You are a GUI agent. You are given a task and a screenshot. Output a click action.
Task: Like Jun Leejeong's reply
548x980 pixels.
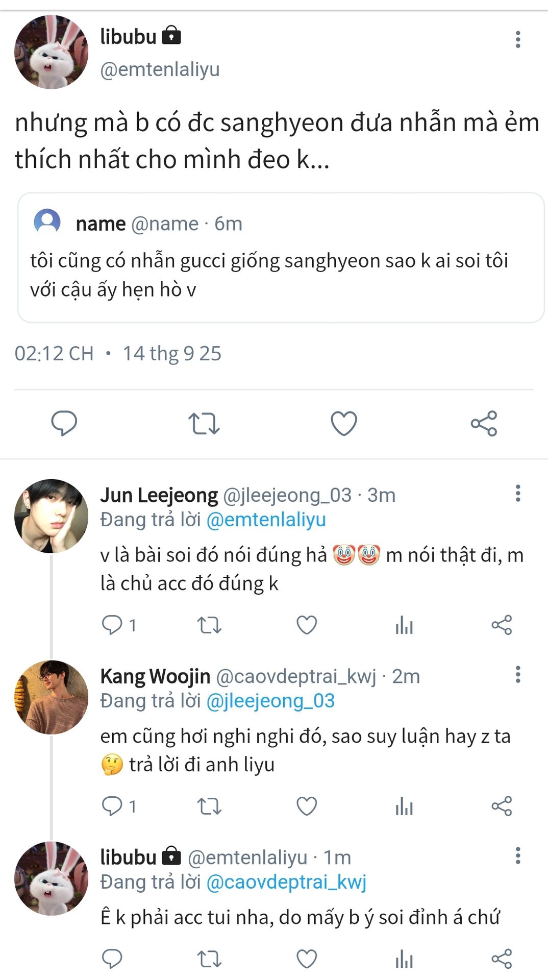307,625
